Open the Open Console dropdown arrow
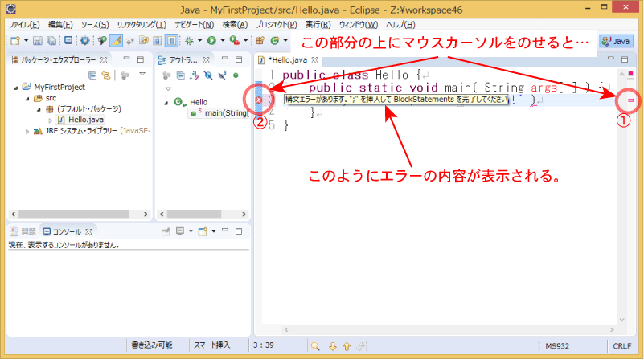This screenshot has width=644, height=359. tap(214, 232)
